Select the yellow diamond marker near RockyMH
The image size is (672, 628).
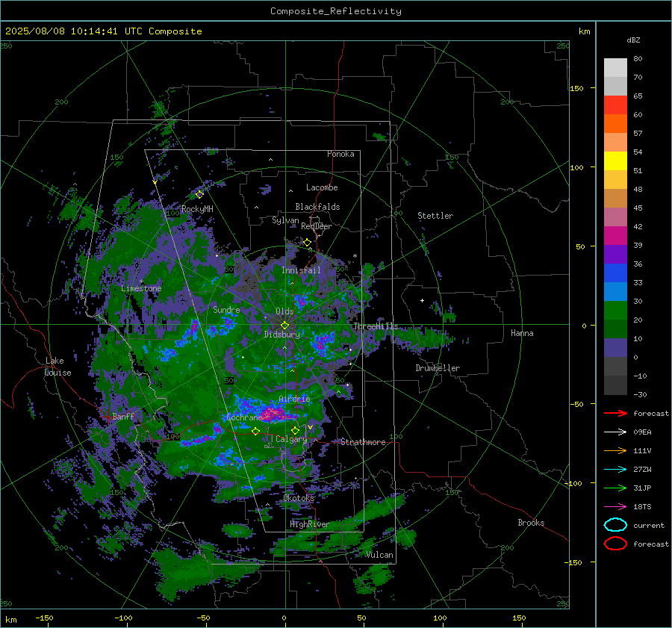[x=199, y=195]
